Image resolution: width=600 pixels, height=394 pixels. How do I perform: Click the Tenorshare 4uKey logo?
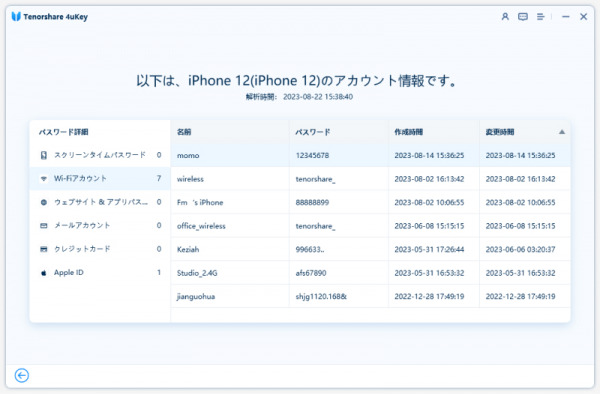16,16
